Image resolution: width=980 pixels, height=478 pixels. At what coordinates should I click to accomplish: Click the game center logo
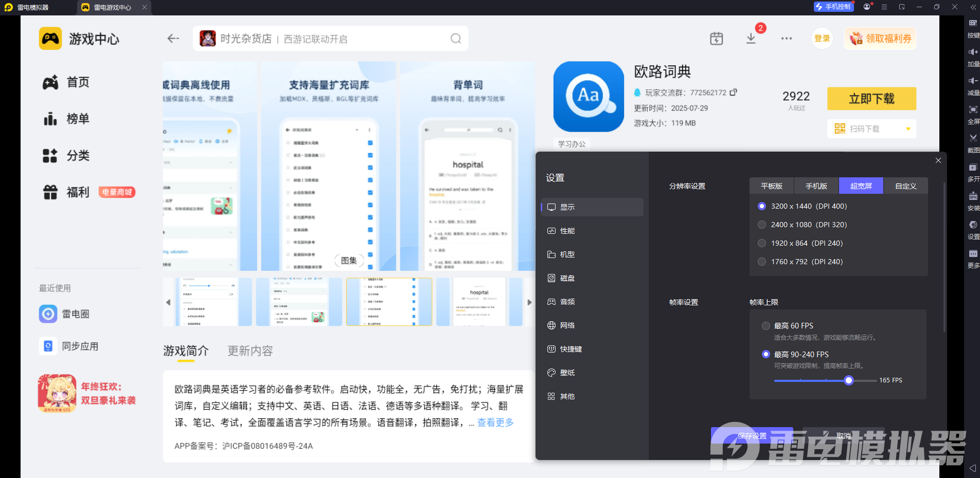click(x=50, y=39)
